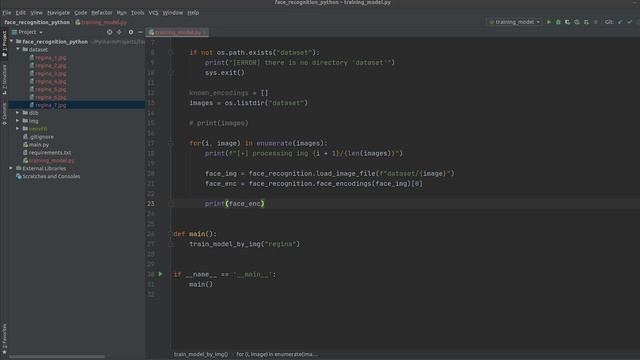Viewport: 640px width, 360px height.
Task: Select regina_3.jpg in dataset folder
Action: click(48, 73)
